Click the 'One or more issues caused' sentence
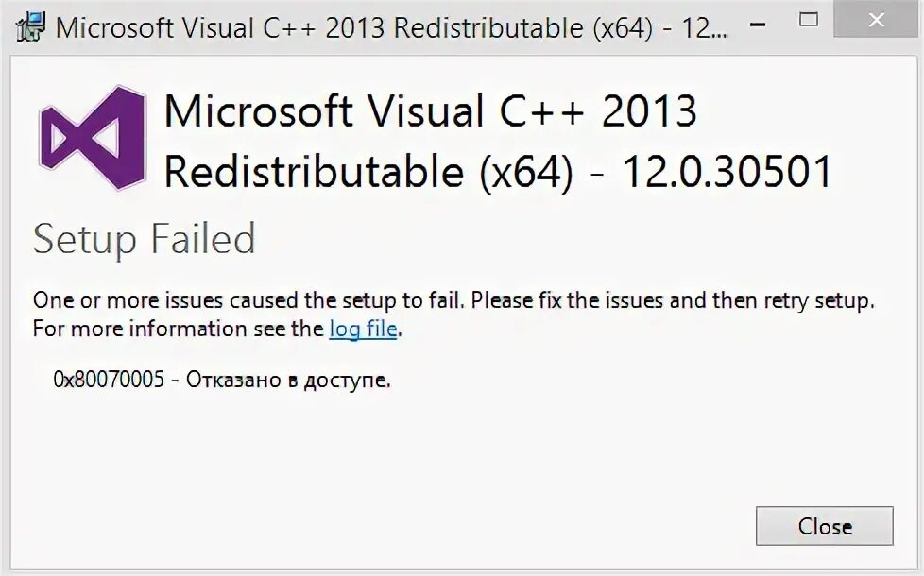Image resolution: width=924 pixels, height=576 pixels. 249,300
